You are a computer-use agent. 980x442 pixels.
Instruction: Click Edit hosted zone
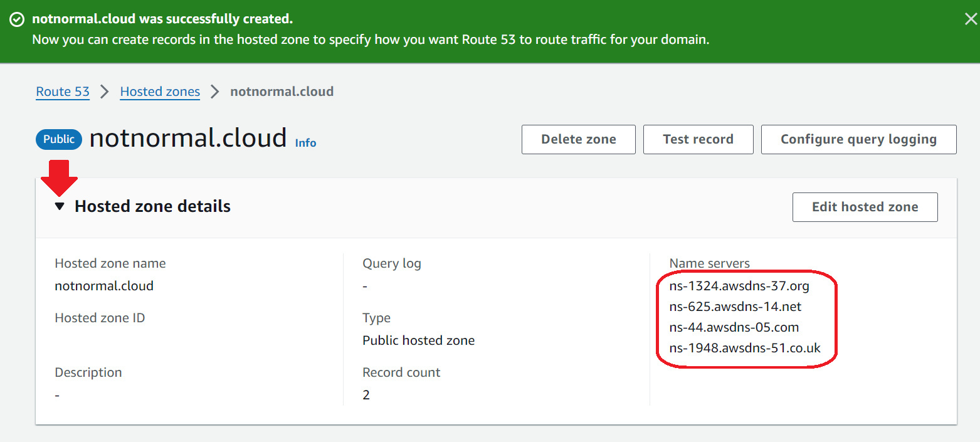pyautogui.click(x=865, y=207)
